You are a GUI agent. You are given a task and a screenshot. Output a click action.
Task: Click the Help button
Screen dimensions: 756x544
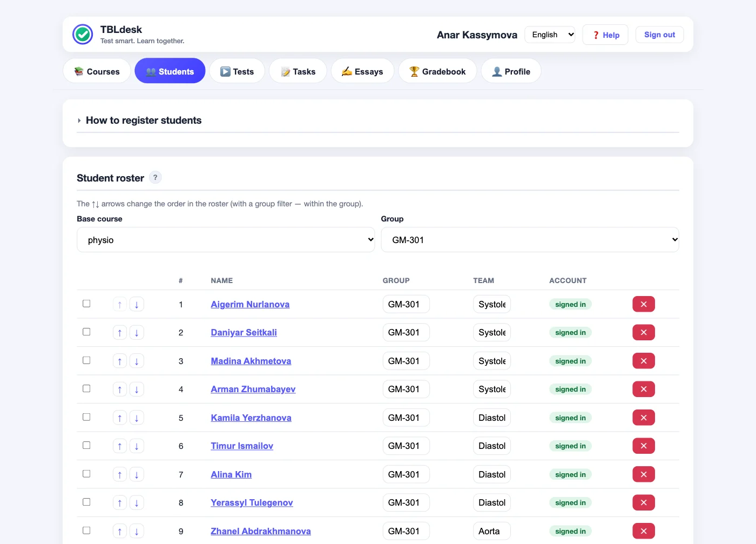point(605,35)
